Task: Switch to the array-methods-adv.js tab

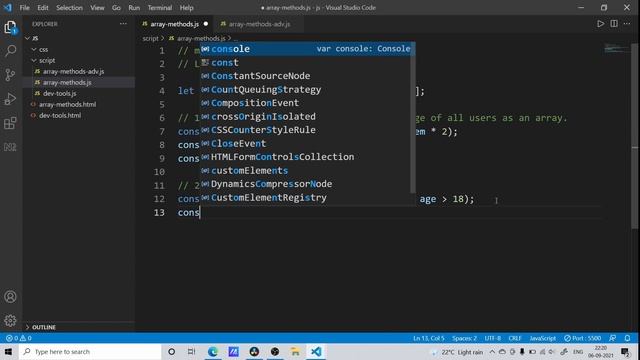Action: [259, 24]
